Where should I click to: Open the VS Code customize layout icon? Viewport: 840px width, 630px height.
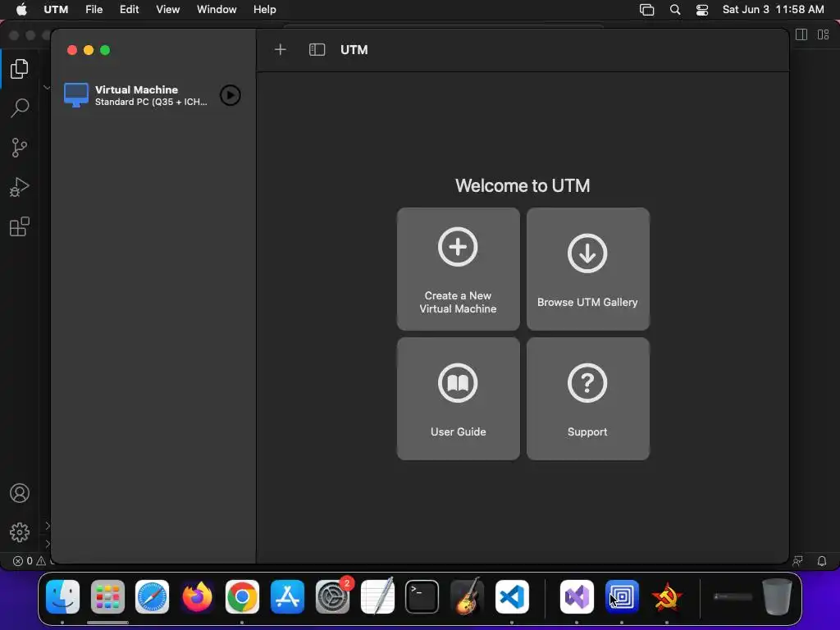[x=824, y=34]
